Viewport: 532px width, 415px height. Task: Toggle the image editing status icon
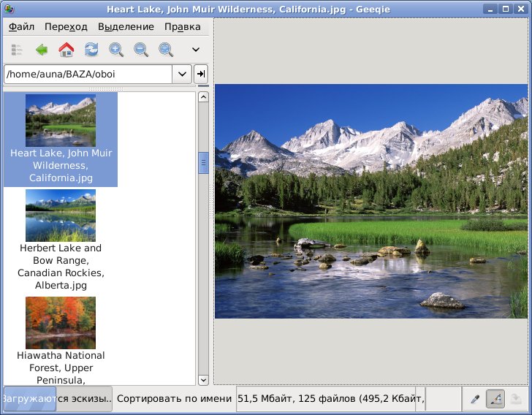click(x=495, y=399)
